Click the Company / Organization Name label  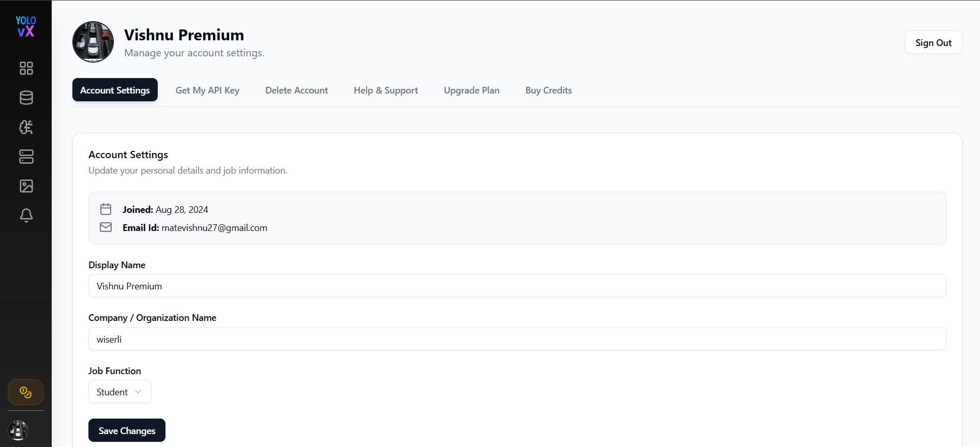tap(152, 318)
